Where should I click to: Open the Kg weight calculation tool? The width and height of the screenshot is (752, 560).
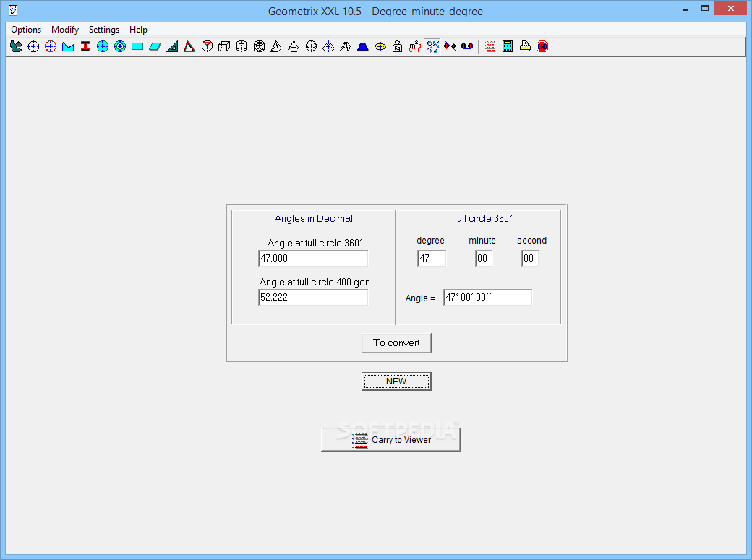[398, 46]
